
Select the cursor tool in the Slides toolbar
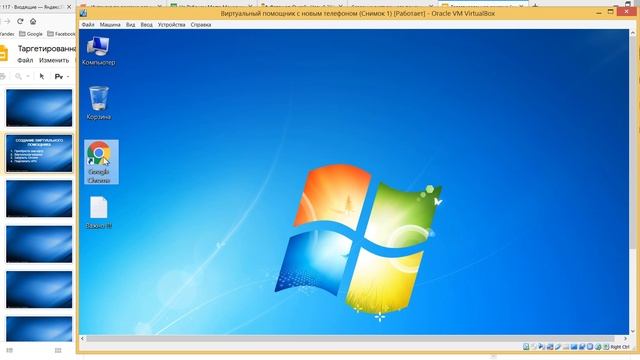42,76
